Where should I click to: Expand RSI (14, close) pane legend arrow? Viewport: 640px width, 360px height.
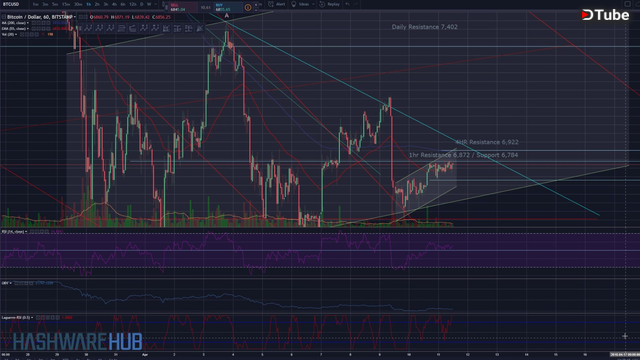27,232
